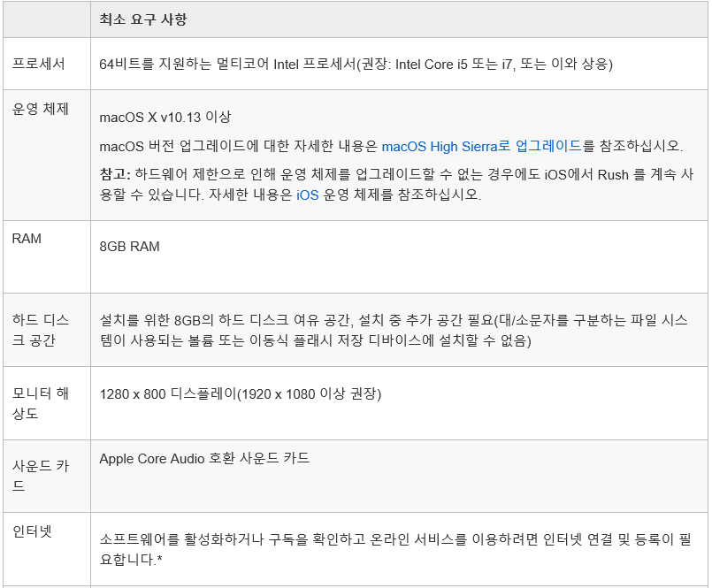The height and width of the screenshot is (588, 712).
Task: Click the macOS X v10.13 이상 text
Action: click(x=165, y=117)
